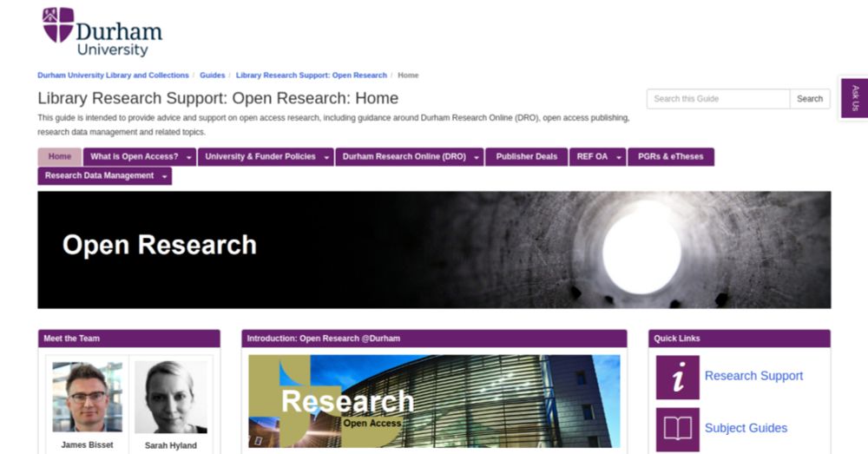This screenshot has height=454, width=868.
Task: Expand the REF OA dropdown arrow
Action: [619, 157]
